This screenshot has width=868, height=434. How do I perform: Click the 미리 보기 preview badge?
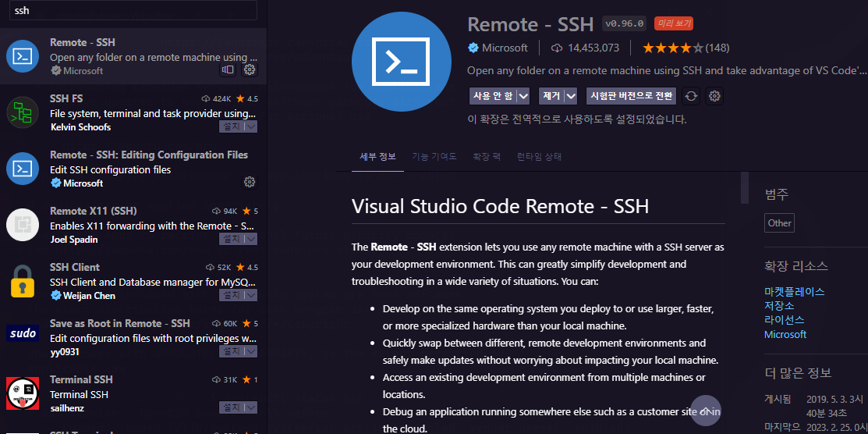coord(674,23)
